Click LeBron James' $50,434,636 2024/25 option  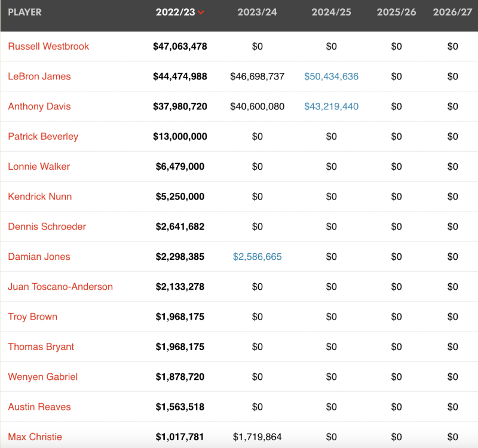click(x=331, y=76)
